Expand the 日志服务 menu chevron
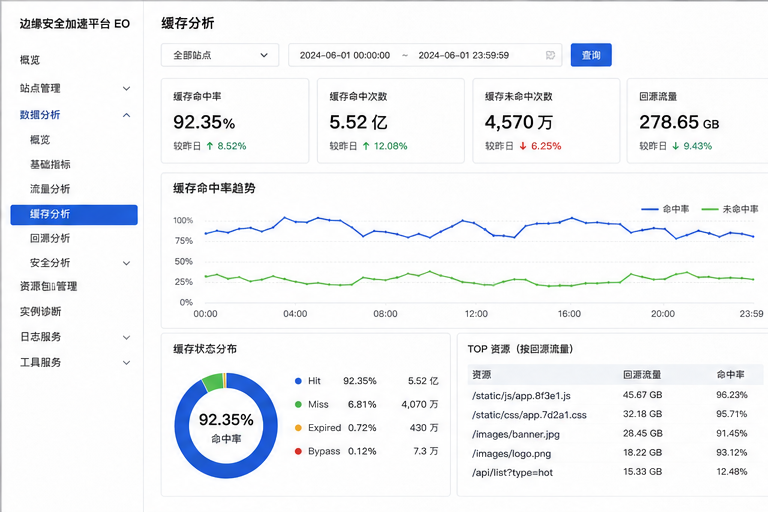Screen dimensions: 768x512 (x=126, y=338)
